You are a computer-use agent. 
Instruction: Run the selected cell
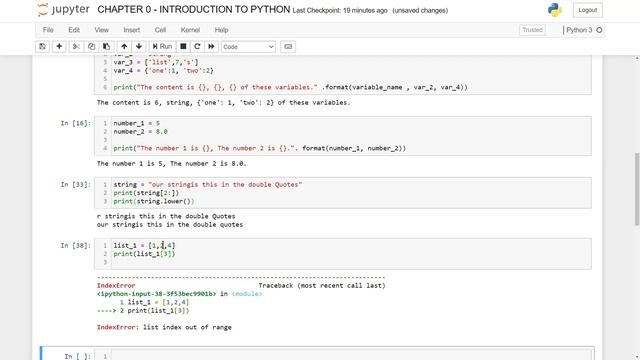pos(162,47)
